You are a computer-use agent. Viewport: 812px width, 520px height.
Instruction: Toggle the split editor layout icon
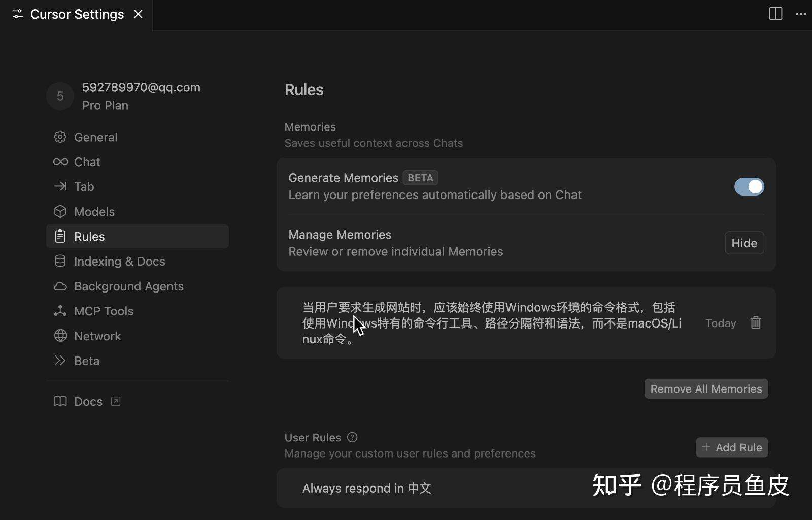tap(775, 14)
